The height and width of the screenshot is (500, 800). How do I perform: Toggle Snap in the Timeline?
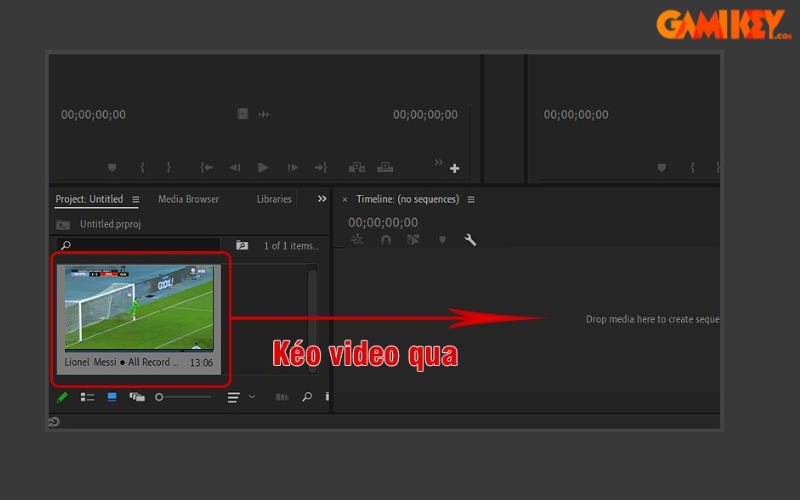pos(386,240)
